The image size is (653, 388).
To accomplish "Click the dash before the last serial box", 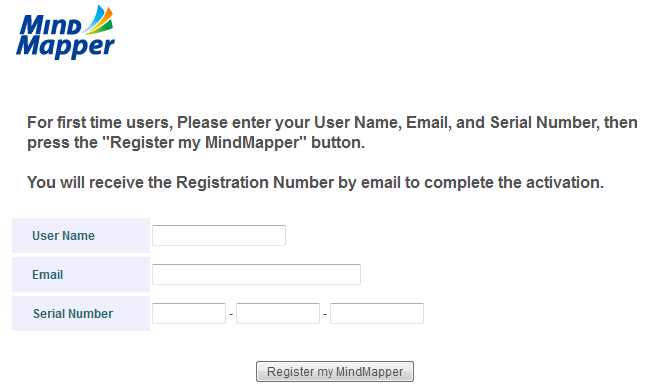I will [325, 314].
